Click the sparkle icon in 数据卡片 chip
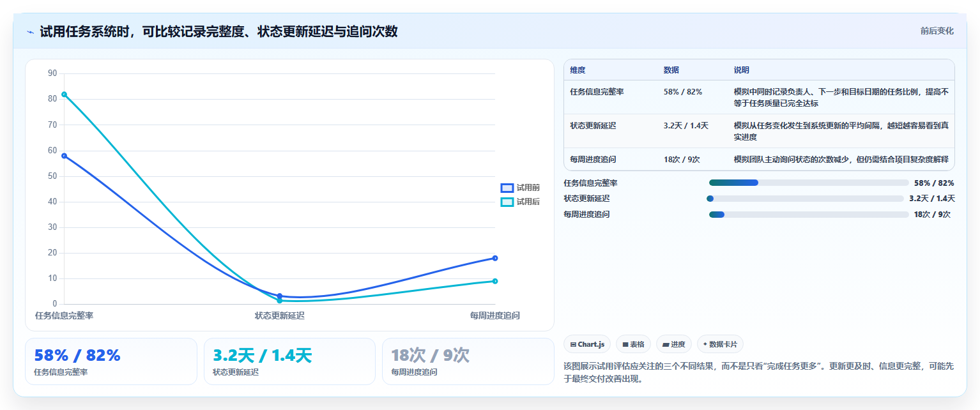 click(x=705, y=344)
